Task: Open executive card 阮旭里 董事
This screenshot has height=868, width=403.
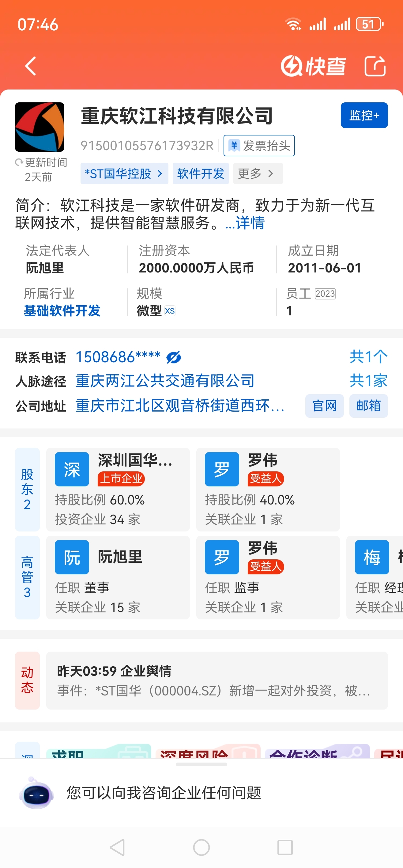Action: pyautogui.click(x=118, y=577)
